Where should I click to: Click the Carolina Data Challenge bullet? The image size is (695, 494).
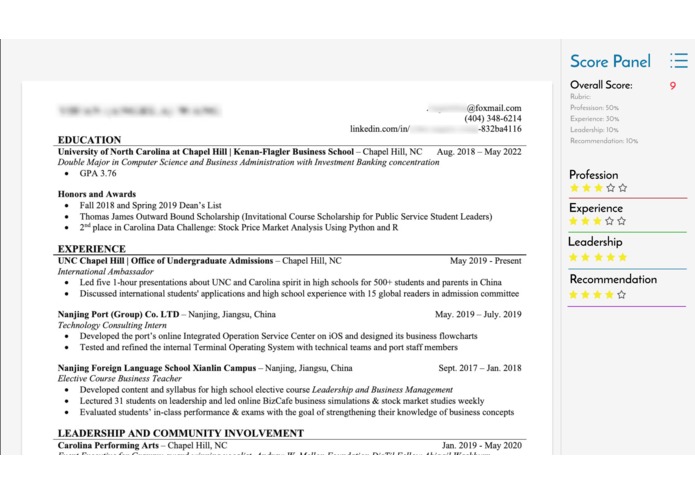pyautogui.click(x=238, y=228)
